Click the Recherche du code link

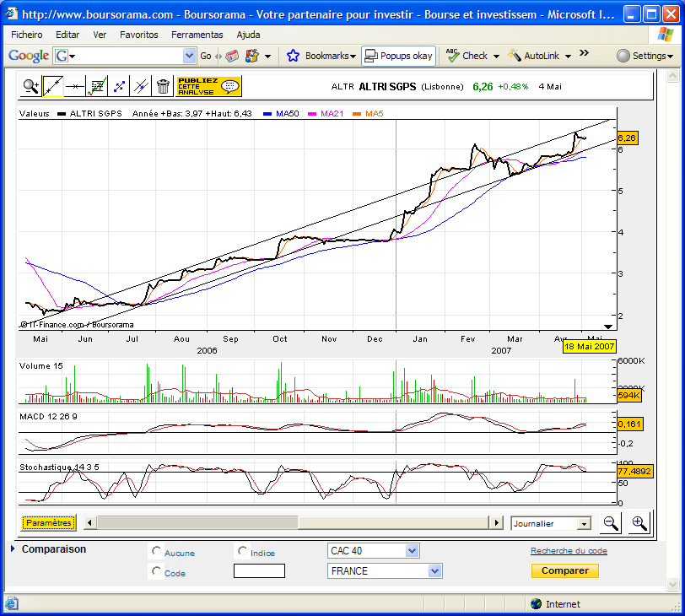569,551
